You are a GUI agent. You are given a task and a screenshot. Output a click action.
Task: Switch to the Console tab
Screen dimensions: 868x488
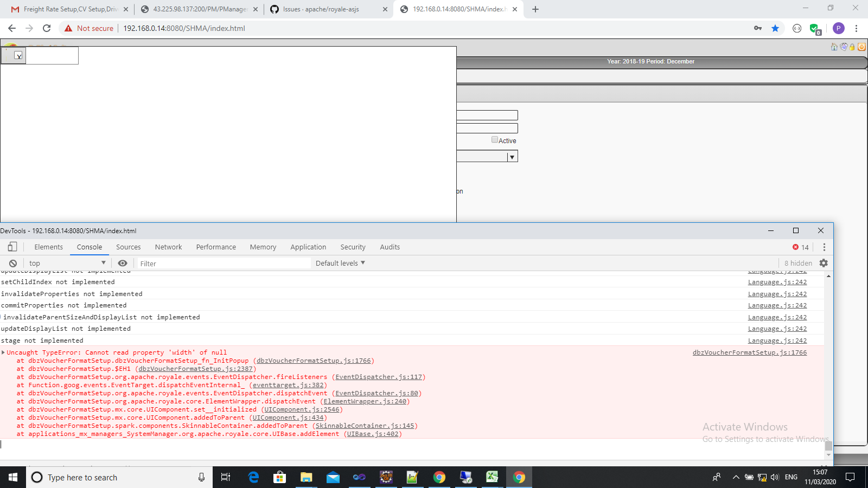[90, 247]
